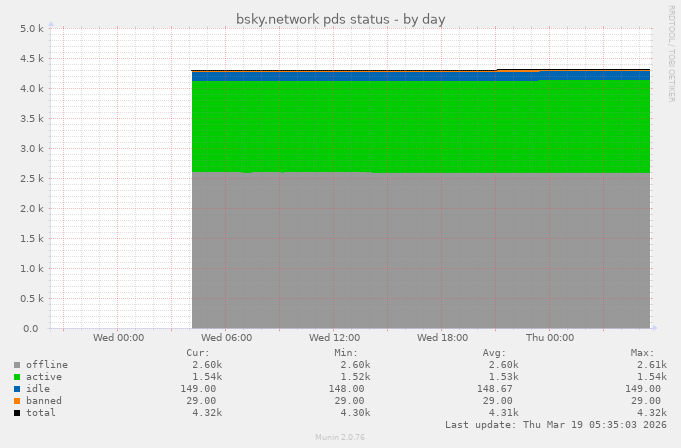This screenshot has width=681, height=448.
Task: Click the gray offline area in graph
Action: click(x=421, y=250)
